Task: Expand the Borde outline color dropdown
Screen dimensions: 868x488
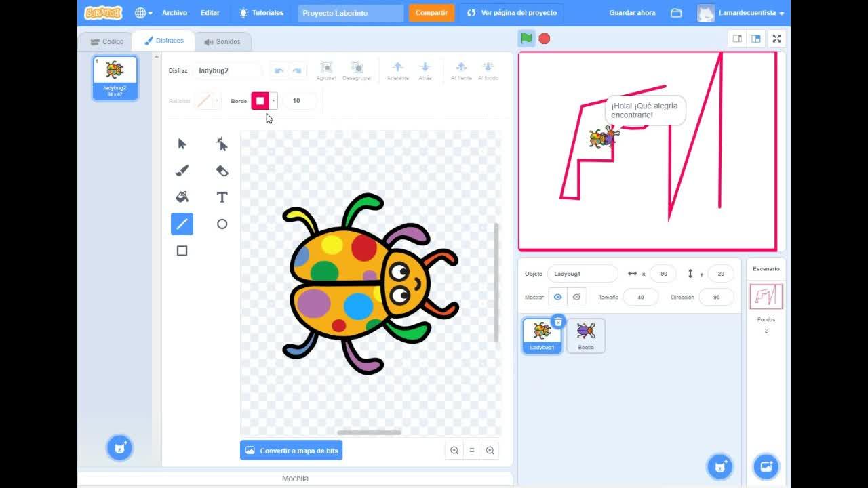Action: [x=273, y=101]
